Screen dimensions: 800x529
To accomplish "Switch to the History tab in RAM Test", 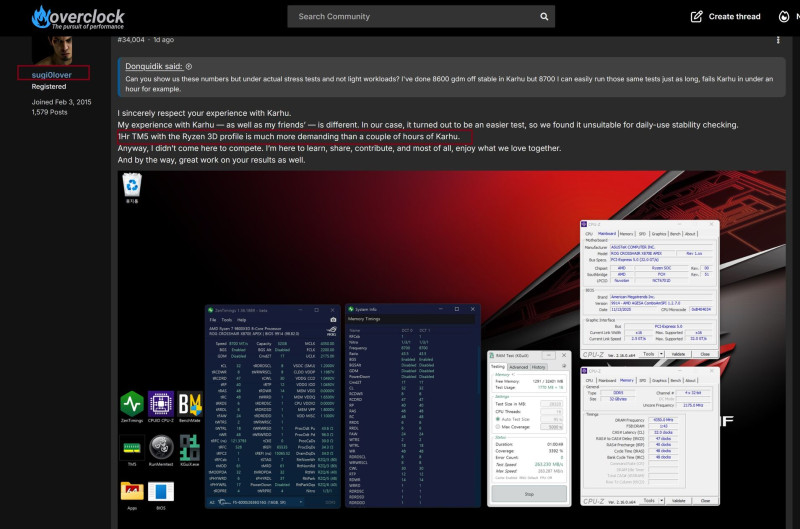I will [538, 367].
